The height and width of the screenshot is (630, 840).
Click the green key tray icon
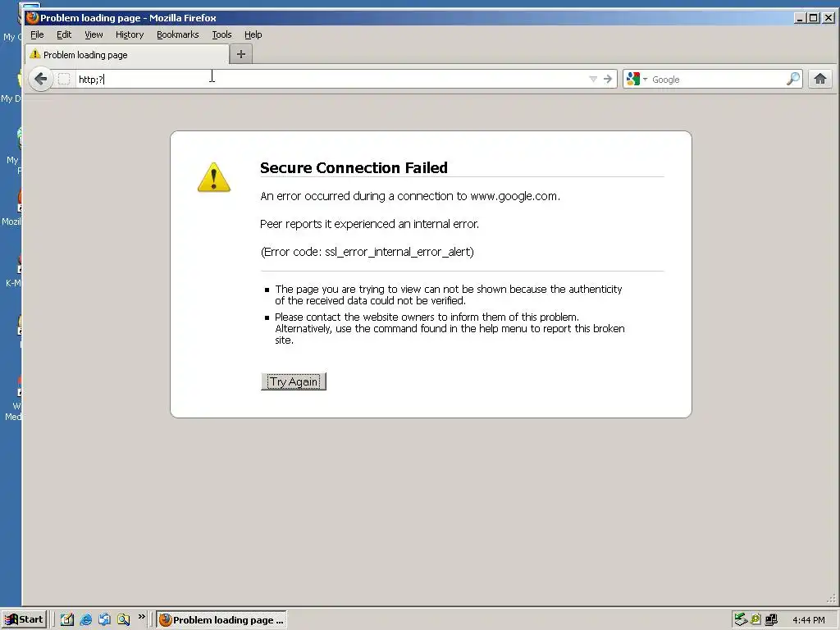[756, 619]
